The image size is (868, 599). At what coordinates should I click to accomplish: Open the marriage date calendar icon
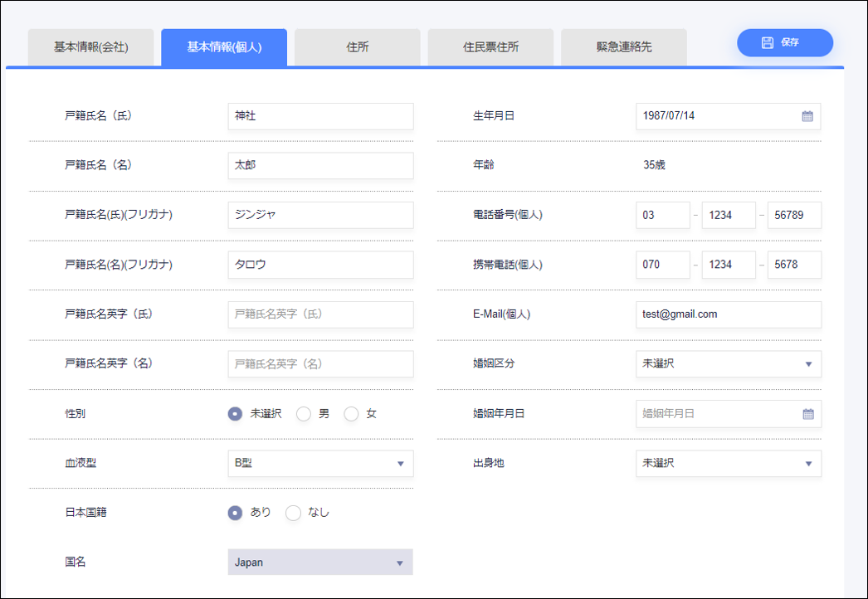(807, 414)
